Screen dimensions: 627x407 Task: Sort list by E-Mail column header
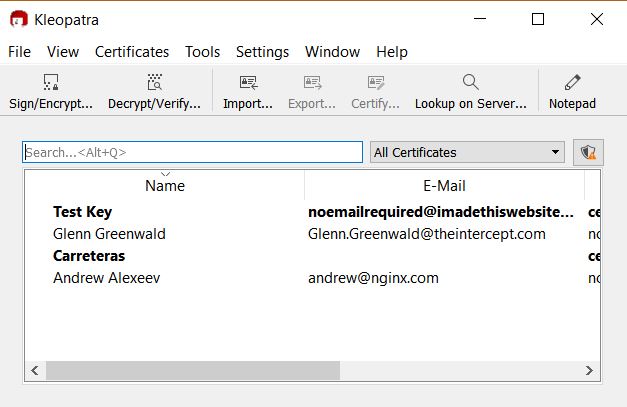444,185
